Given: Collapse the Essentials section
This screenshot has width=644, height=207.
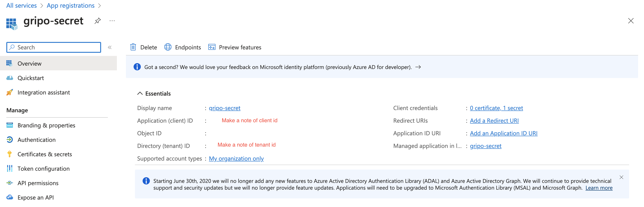Looking at the screenshot, I should tap(140, 93).
